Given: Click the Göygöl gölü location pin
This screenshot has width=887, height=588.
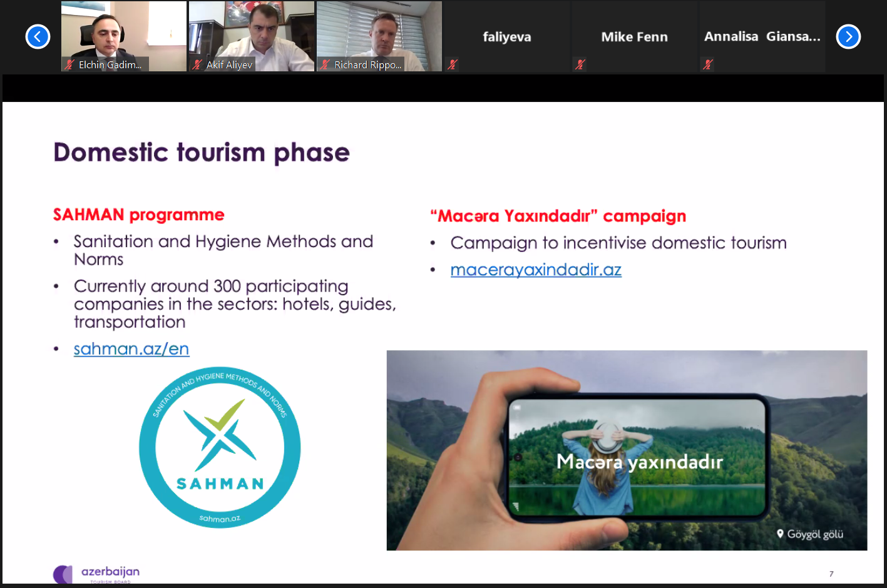Looking at the screenshot, I should click(780, 534).
